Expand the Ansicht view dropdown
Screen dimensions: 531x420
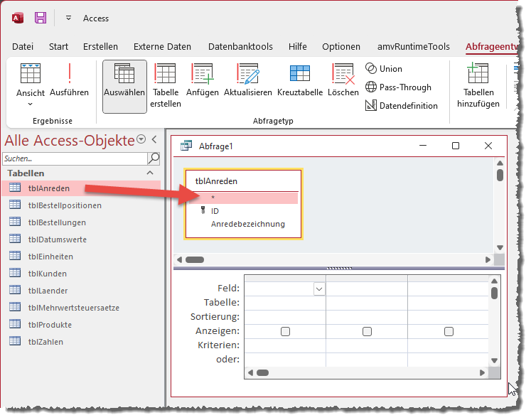[31, 104]
